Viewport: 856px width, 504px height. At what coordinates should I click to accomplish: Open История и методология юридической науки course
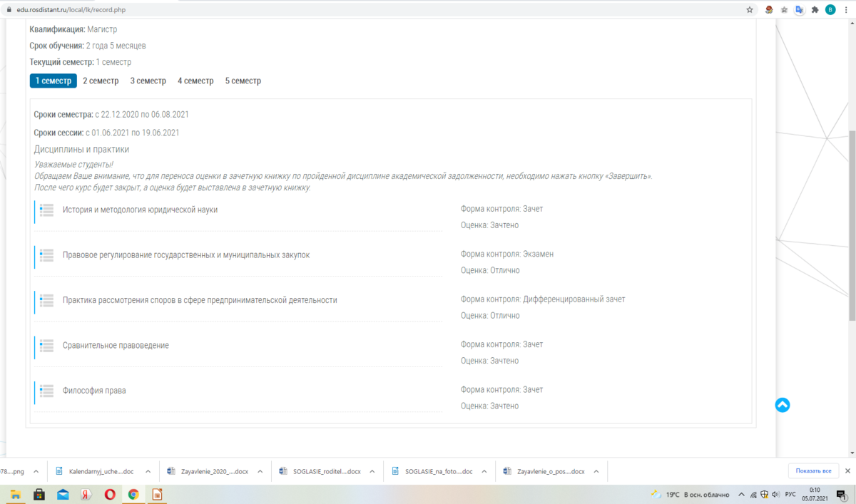(x=141, y=210)
